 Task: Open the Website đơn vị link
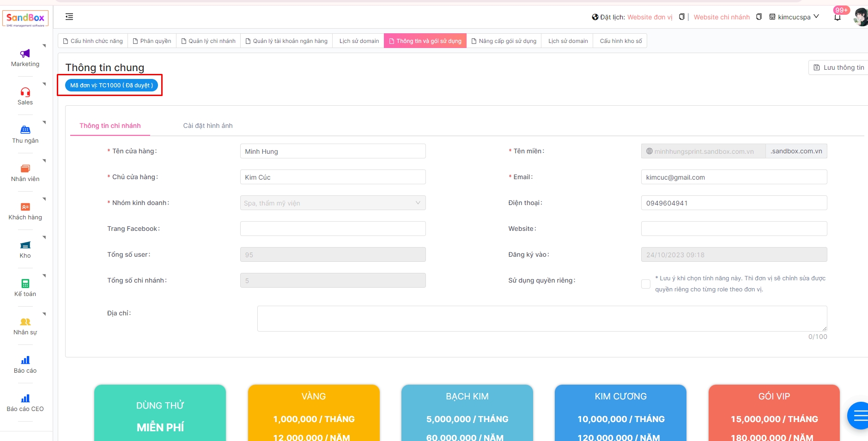coord(649,17)
